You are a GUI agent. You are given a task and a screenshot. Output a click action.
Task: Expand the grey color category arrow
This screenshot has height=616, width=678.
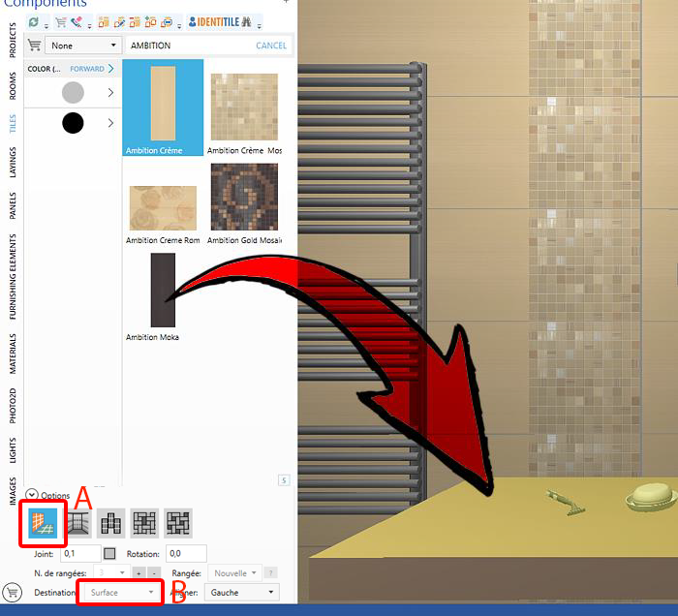tap(110, 93)
